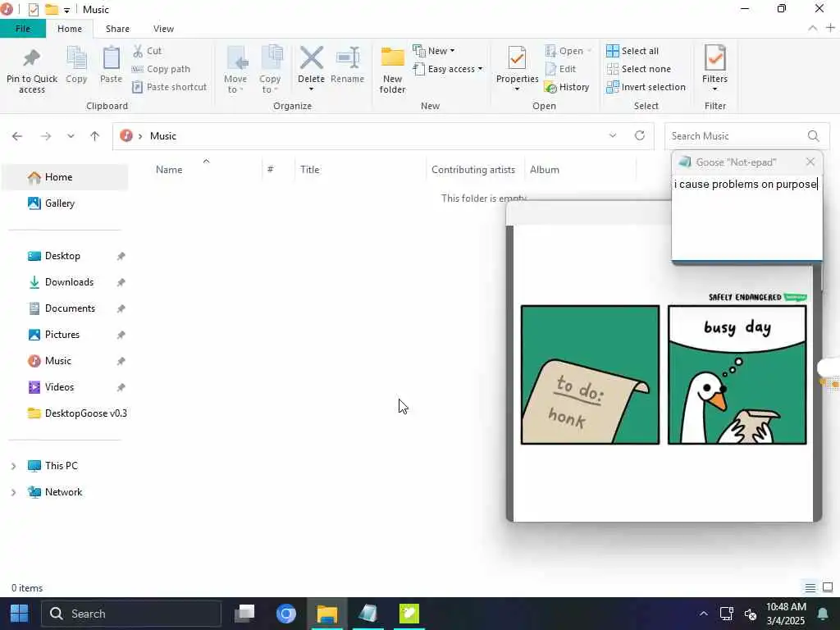The image size is (840, 630).
Task: Open the Copy to menu
Action: pos(269,70)
